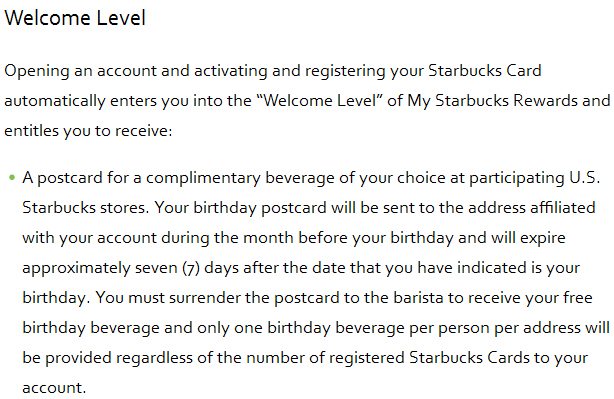The height and width of the screenshot is (399, 614).
Task: Click the phrase 'Starbucks Card' in first paragraph
Action: click(485, 70)
